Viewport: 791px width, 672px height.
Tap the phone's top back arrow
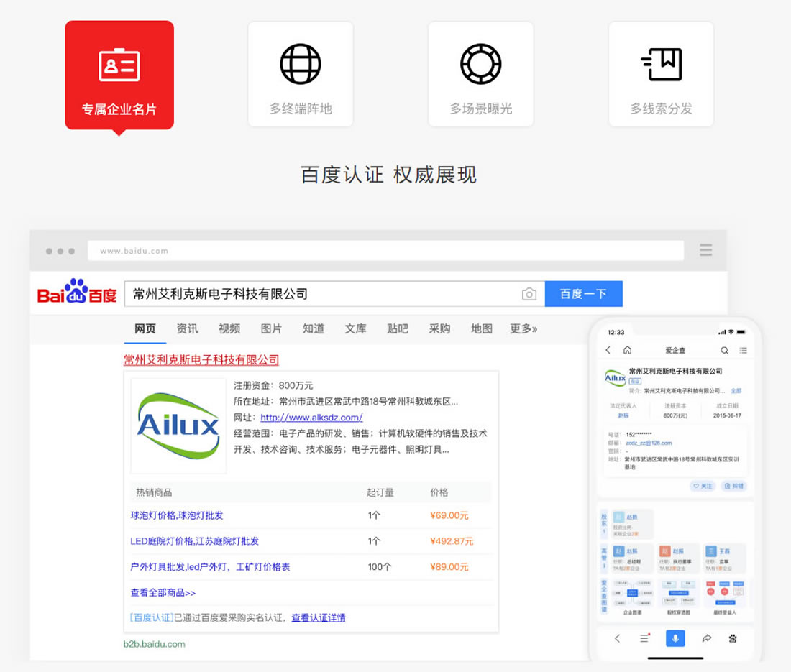pyautogui.click(x=608, y=350)
